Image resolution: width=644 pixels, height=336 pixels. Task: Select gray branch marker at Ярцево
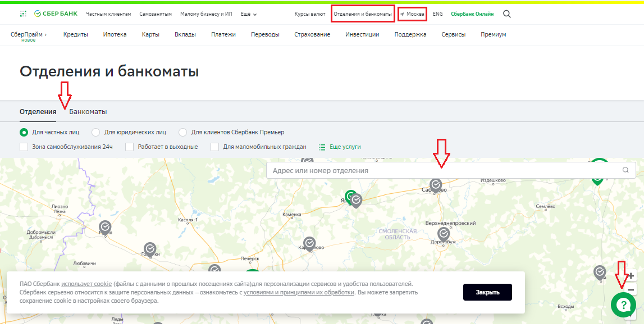(x=356, y=201)
